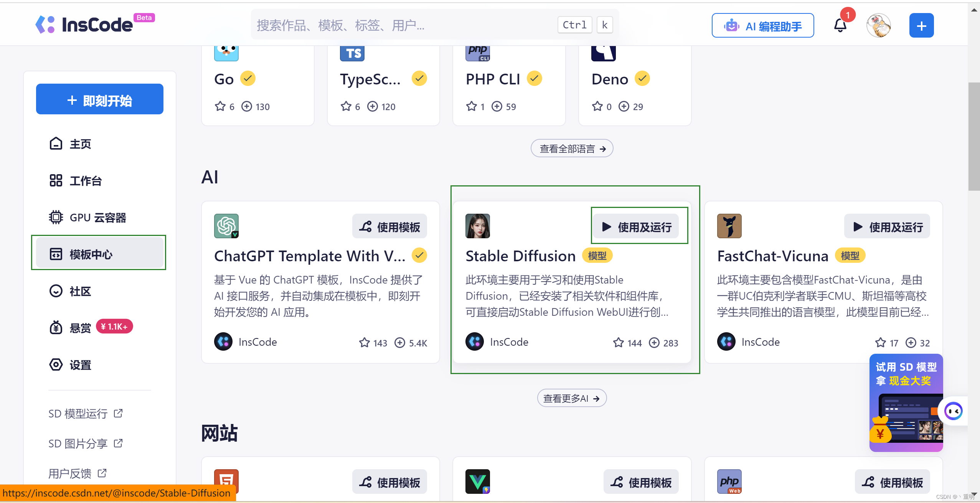The height and width of the screenshot is (503, 980).
Task: Click the blue plus create button
Action: (x=921, y=25)
